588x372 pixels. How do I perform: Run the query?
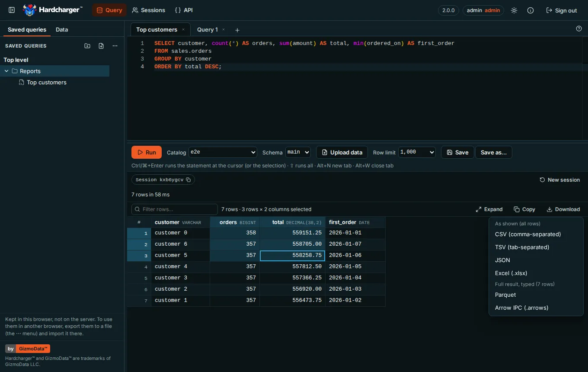click(x=147, y=152)
